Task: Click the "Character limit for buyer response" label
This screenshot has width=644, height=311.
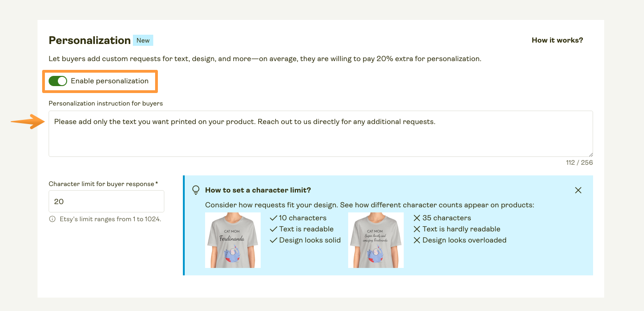Action: pyautogui.click(x=103, y=184)
